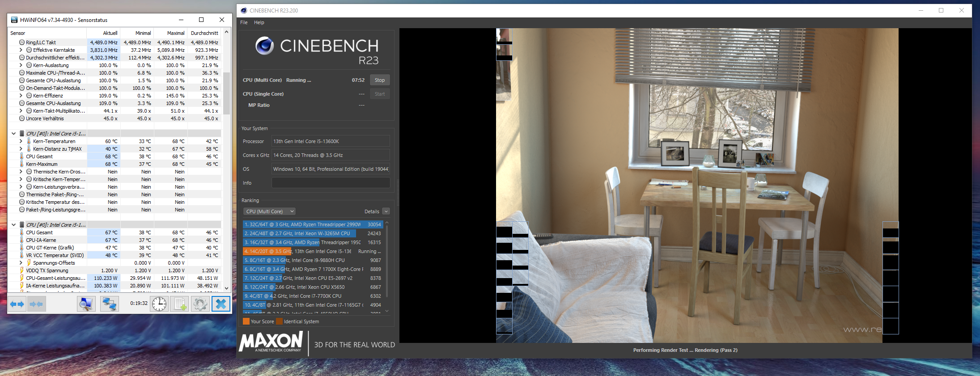The image size is (980, 376).
Task: Expand the Thermische Kern-Dros... row
Action: [21, 172]
